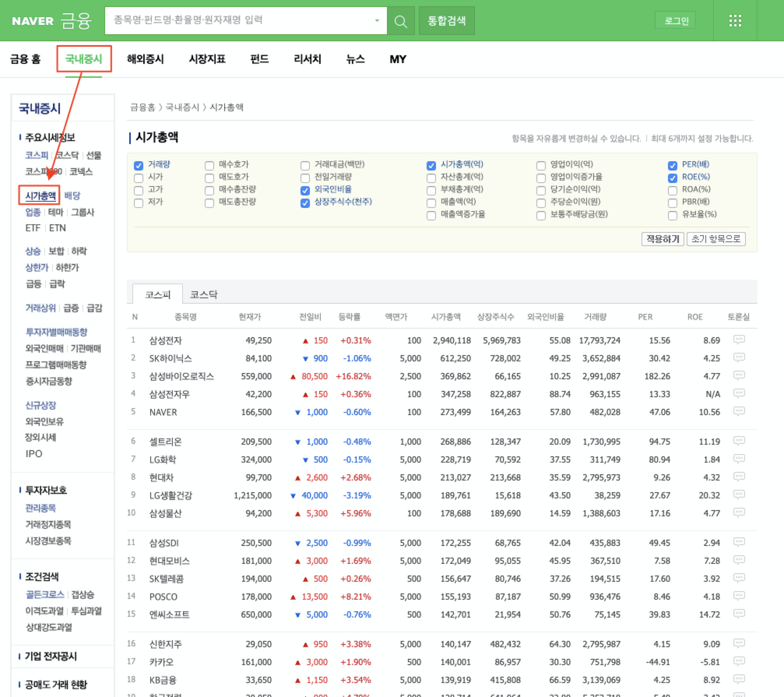Click 금융홈 in the breadcrumb
Viewport: 784px width, 697px height.
click(x=142, y=107)
